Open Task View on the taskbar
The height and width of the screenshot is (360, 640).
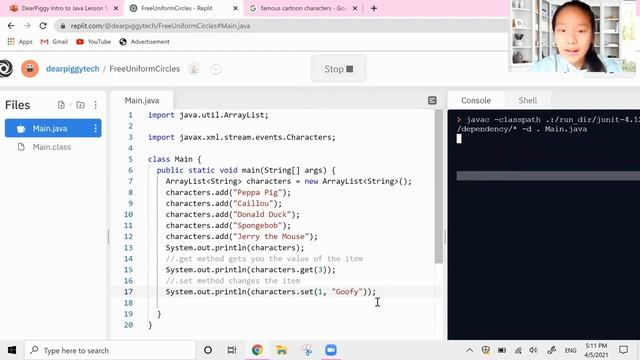232,350
